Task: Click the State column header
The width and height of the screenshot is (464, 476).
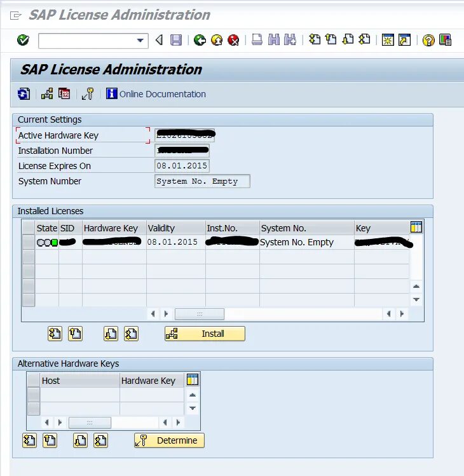Action: (47, 228)
